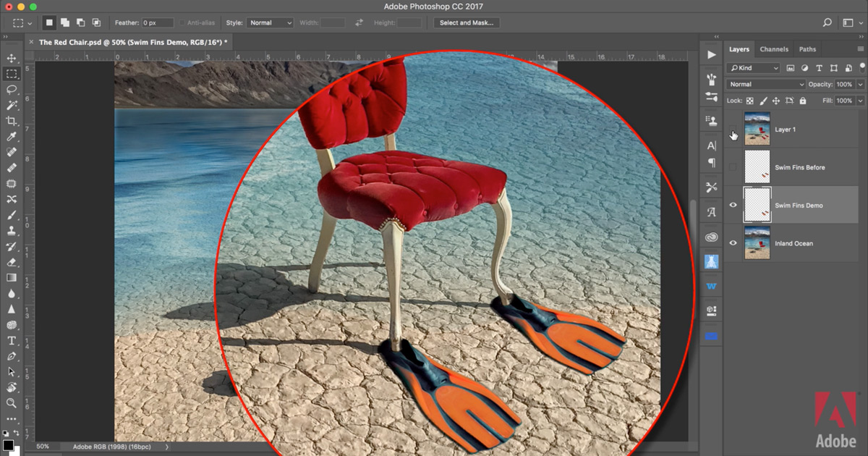Open the search magnifier in options bar
Viewport: 868px width, 456px height.
(827, 22)
